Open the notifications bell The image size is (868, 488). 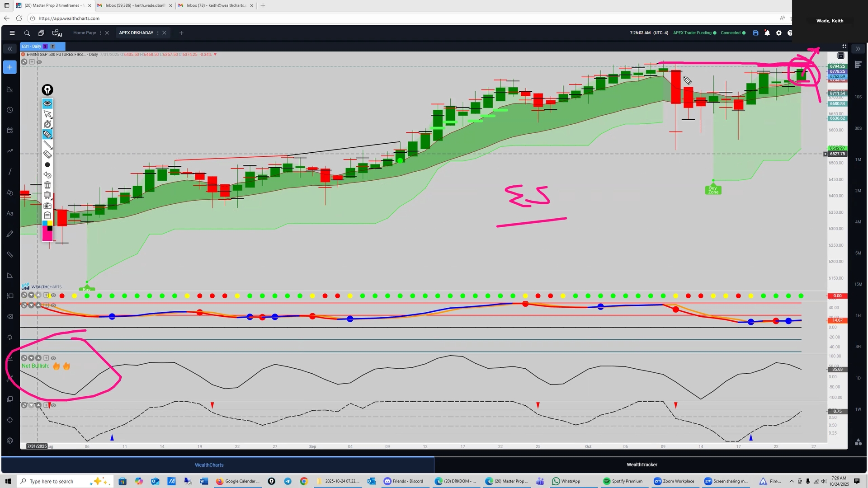pyautogui.click(x=767, y=33)
